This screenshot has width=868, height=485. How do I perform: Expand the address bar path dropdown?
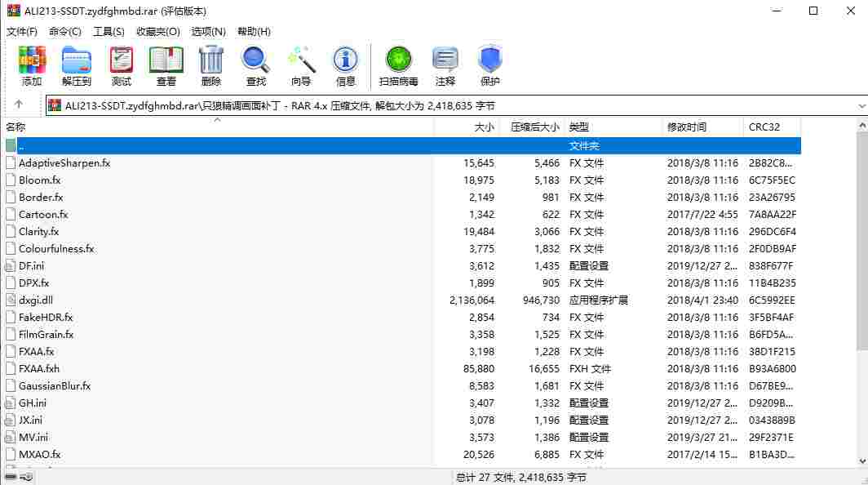[861, 105]
